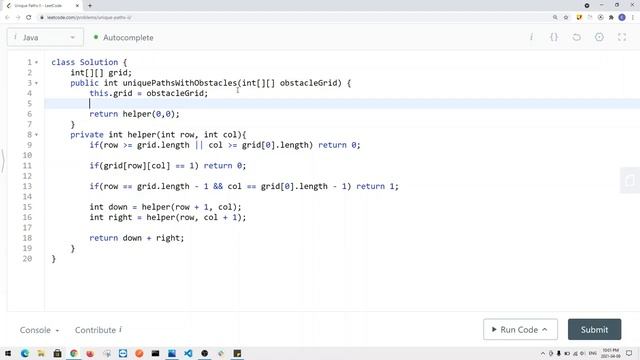Click the zoom magnifier icon in address bar
The width and height of the screenshot is (640, 360).
pos(555,18)
